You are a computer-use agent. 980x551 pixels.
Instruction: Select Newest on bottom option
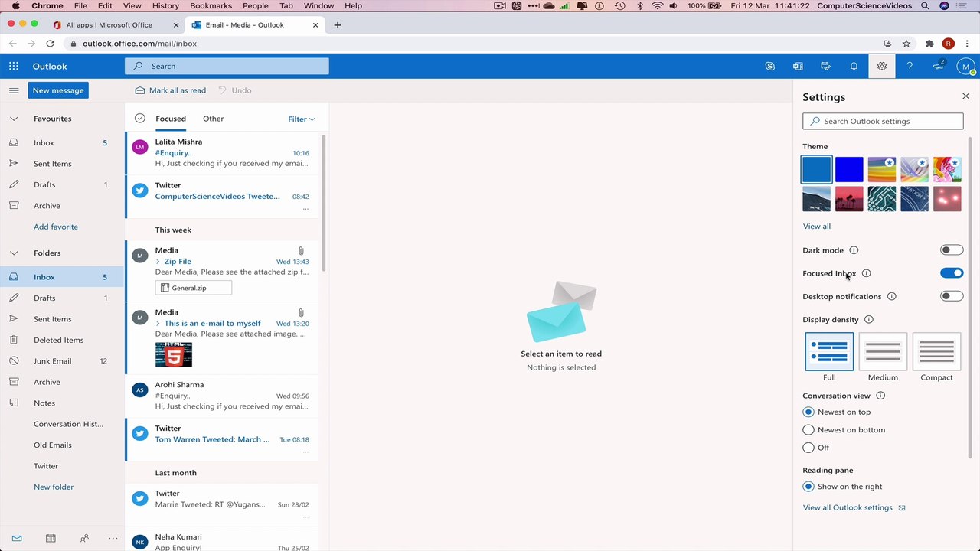click(808, 430)
